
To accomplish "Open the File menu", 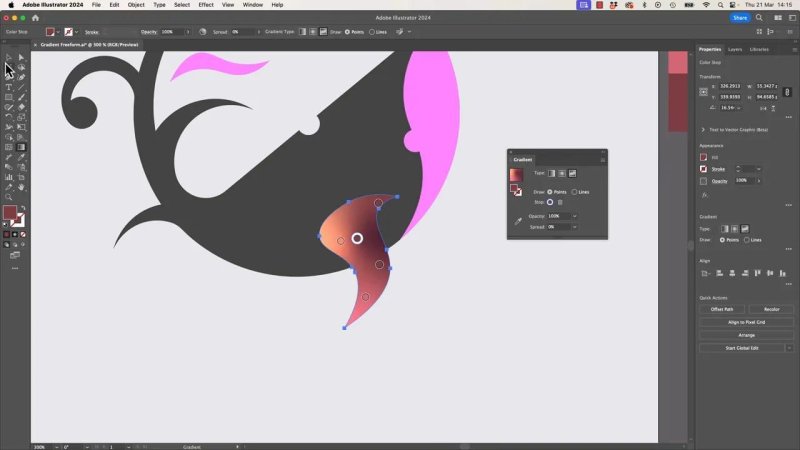I will coord(96,5).
